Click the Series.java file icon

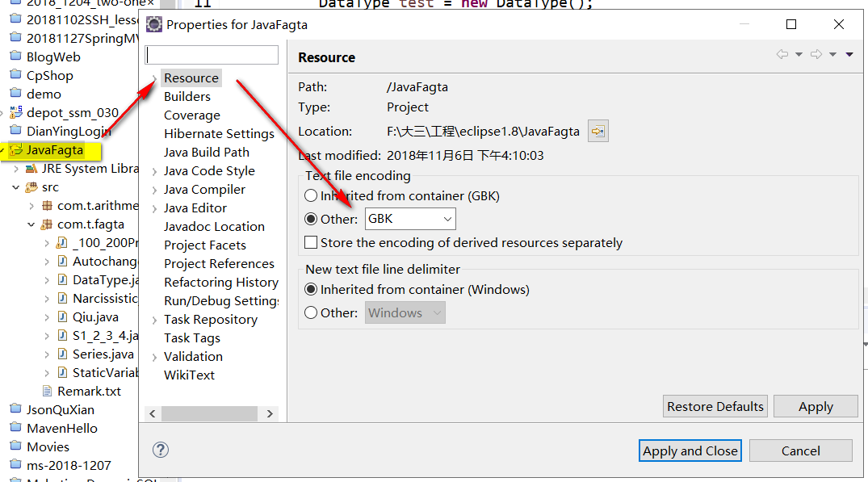click(62, 354)
